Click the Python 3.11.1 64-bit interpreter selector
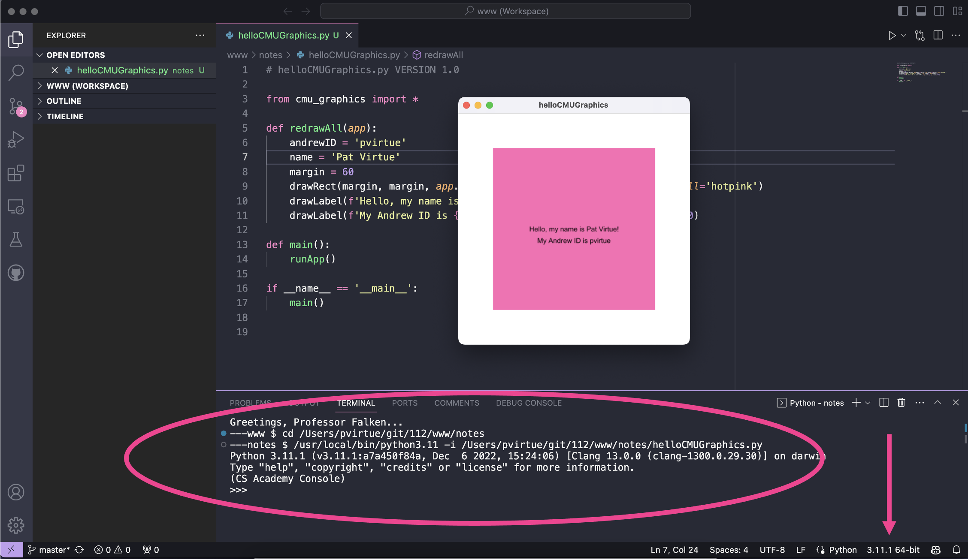This screenshot has width=968, height=560. click(x=893, y=550)
